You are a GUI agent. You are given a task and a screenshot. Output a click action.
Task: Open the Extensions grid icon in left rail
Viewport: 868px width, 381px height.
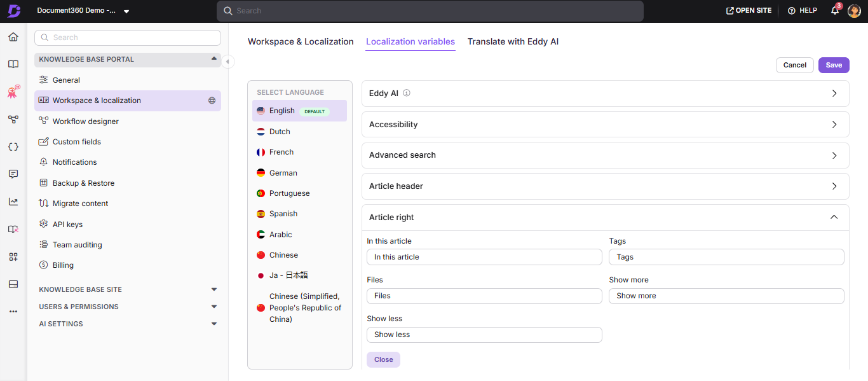13,256
